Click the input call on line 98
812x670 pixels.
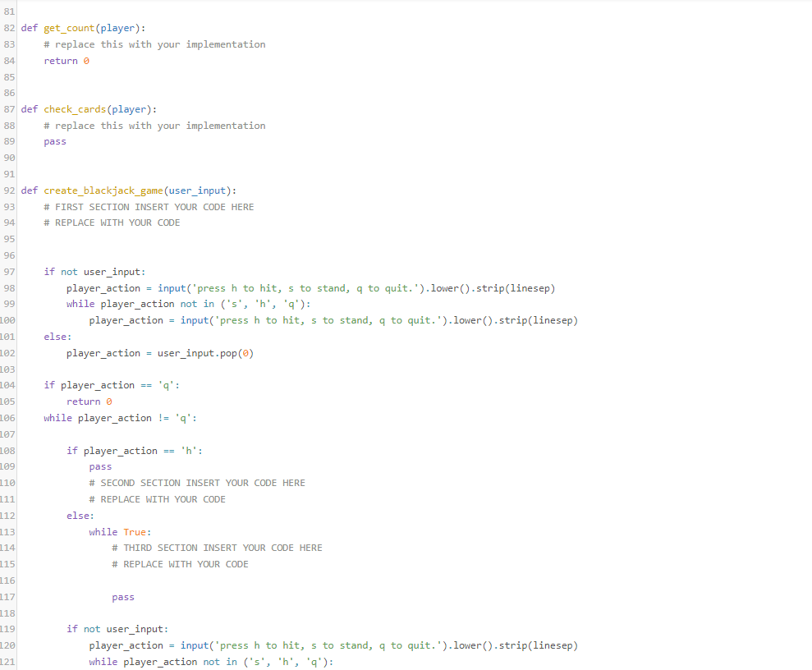tap(356, 288)
